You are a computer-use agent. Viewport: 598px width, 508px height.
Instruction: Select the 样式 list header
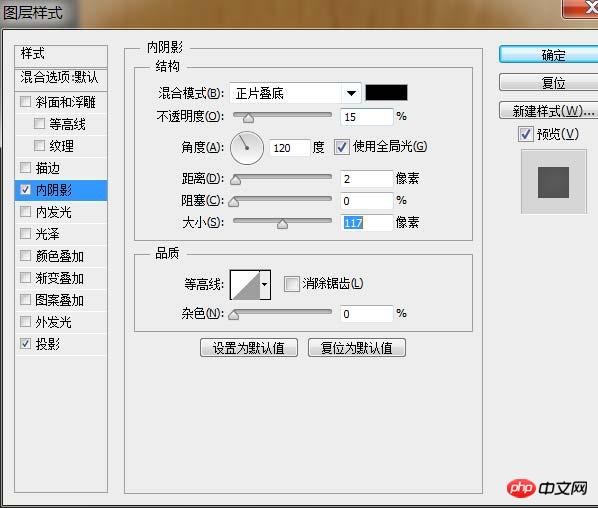[61, 56]
